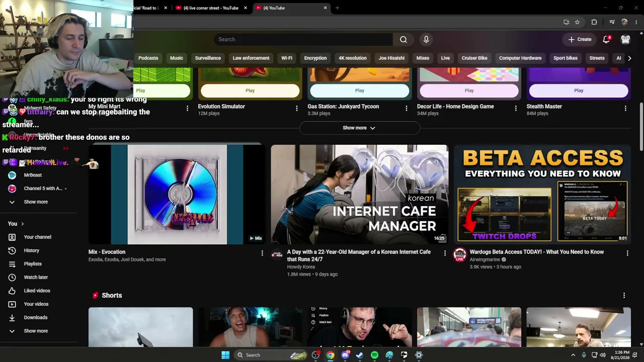The height and width of the screenshot is (362, 644).
Task: Filter the feed by the Music chip
Action: click(x=177, y=58)
